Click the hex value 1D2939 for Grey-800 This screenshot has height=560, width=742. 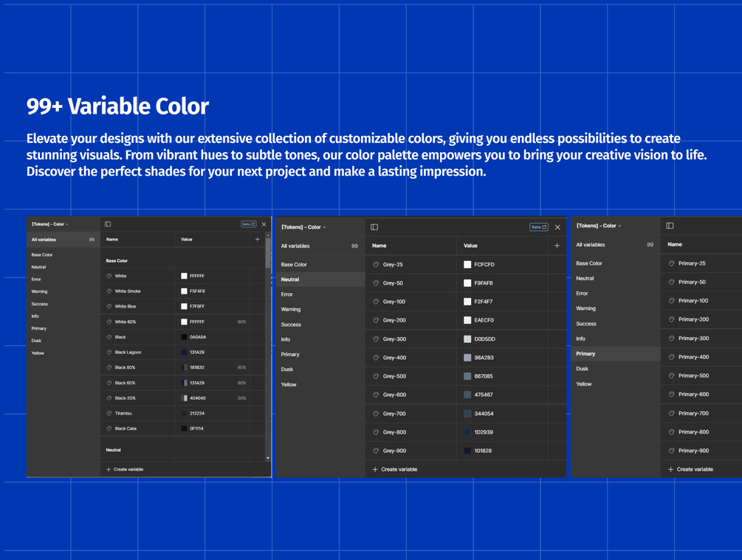pos(484,432)
